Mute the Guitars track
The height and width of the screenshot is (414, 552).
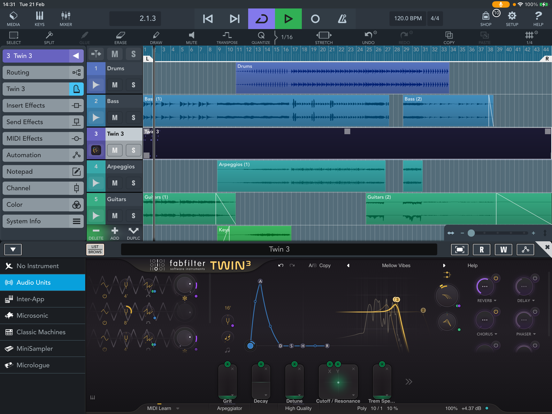(x=115, y=216)
